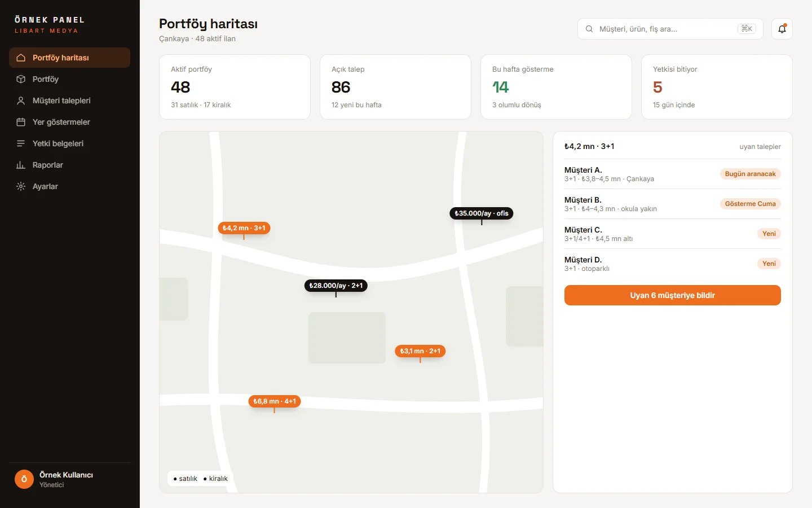812x508 pixels.
Task: Click the calendar icon for Yer göstermeler
Action: tap(21, 122)
